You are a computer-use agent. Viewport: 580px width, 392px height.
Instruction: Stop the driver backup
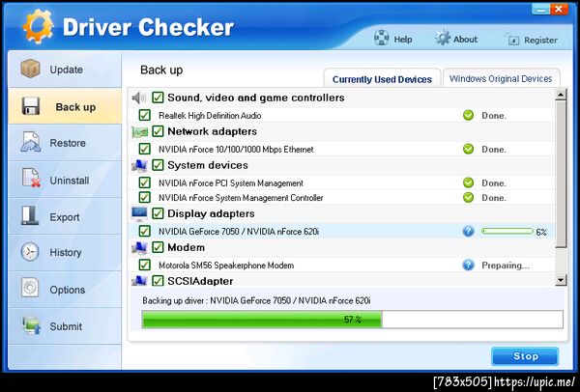[525, 356]
